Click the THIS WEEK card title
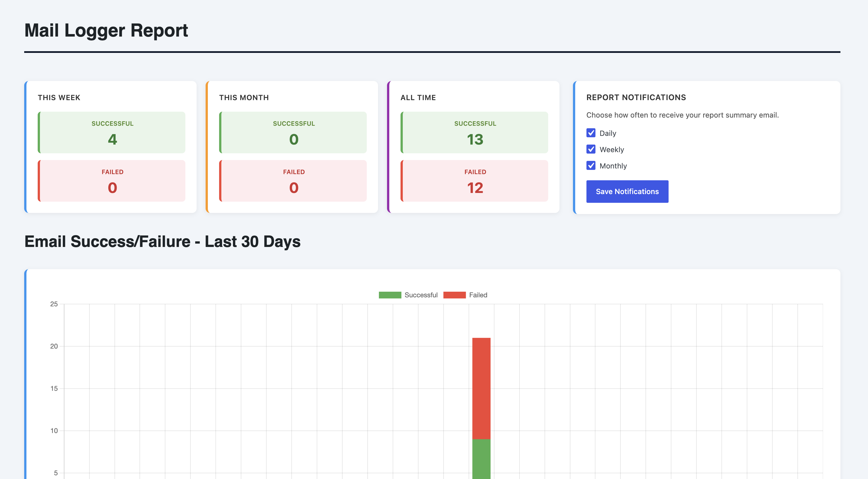 59,98
